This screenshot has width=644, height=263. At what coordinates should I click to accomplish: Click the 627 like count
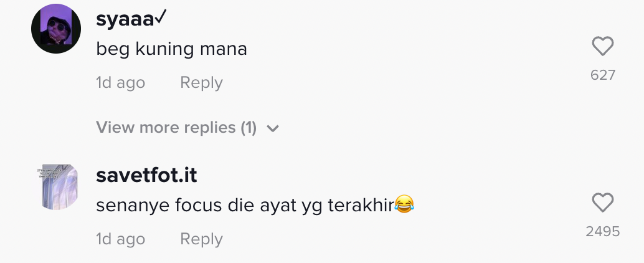point(602,75)
